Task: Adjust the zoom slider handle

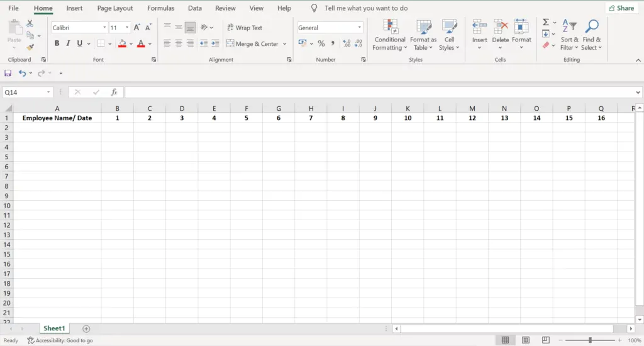Action: coord(590,340)
